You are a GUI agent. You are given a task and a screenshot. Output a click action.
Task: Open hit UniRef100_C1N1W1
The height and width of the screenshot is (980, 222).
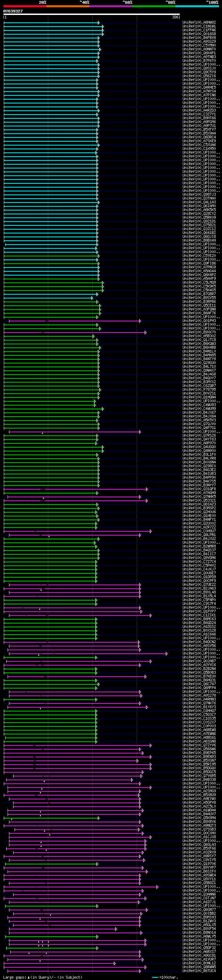click(199, 26)
